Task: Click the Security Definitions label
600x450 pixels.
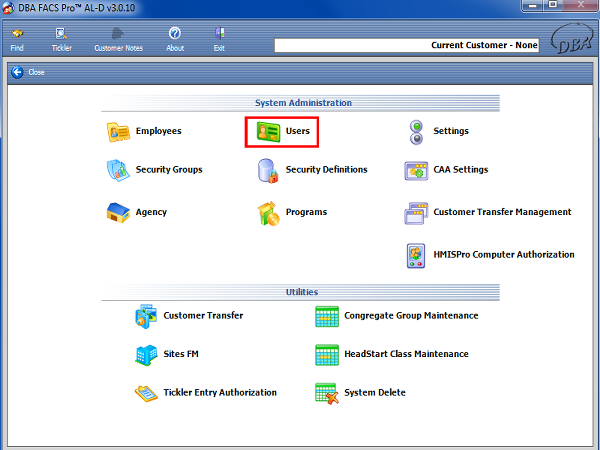Action: [x=326, y=170]
